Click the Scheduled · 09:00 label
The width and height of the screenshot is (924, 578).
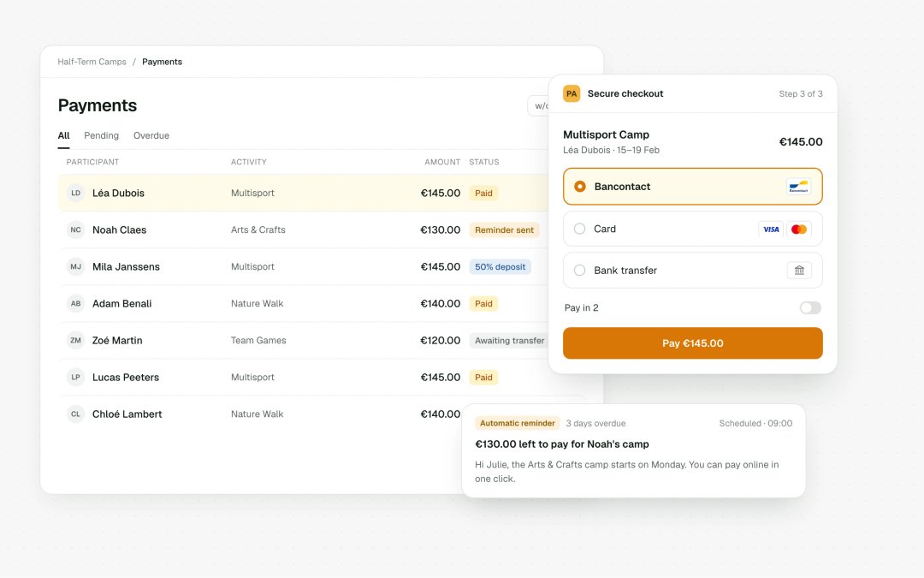tap(756, 424)
